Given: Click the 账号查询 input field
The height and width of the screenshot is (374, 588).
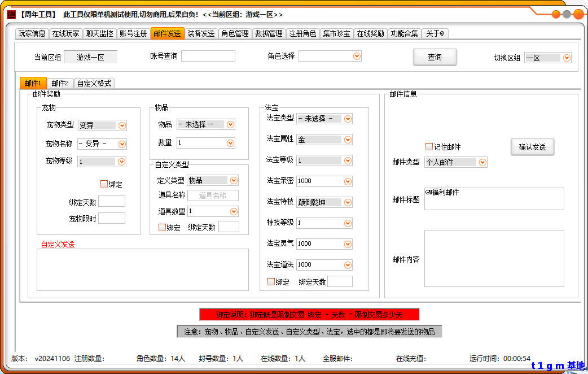Looking at the screenshot, I should [208, 56].
